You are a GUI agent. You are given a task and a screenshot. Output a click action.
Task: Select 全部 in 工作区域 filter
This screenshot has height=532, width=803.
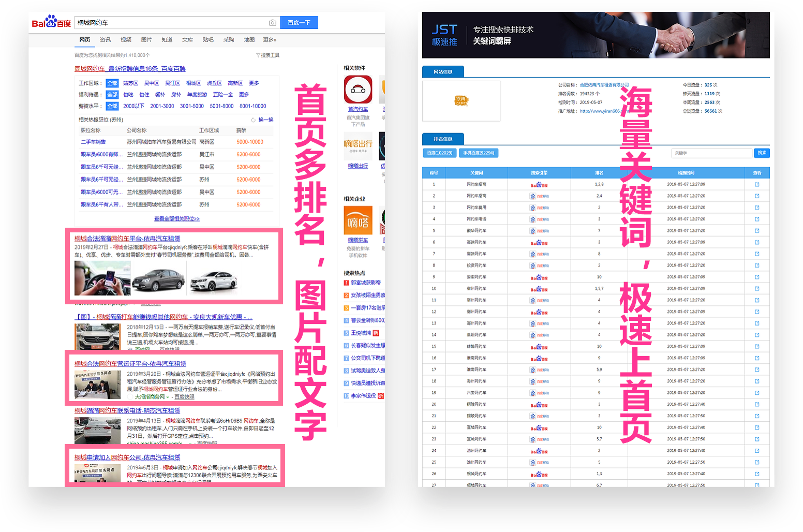tap(112, 83)
